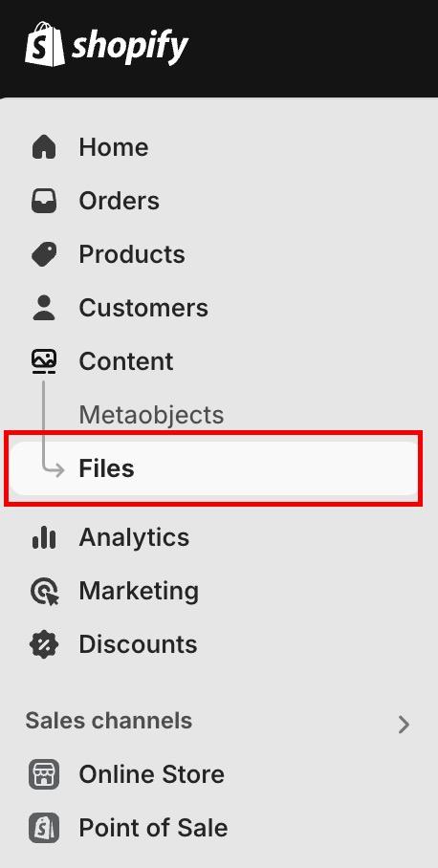Click the Online Store storefront icon
This screenshot has width=438, height=868.
[x=44, y=774]
